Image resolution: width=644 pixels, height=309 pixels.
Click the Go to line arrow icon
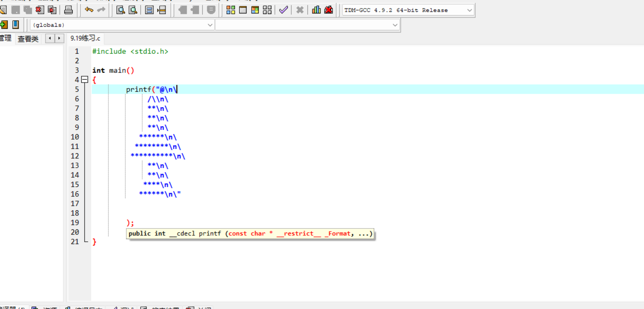162,10
